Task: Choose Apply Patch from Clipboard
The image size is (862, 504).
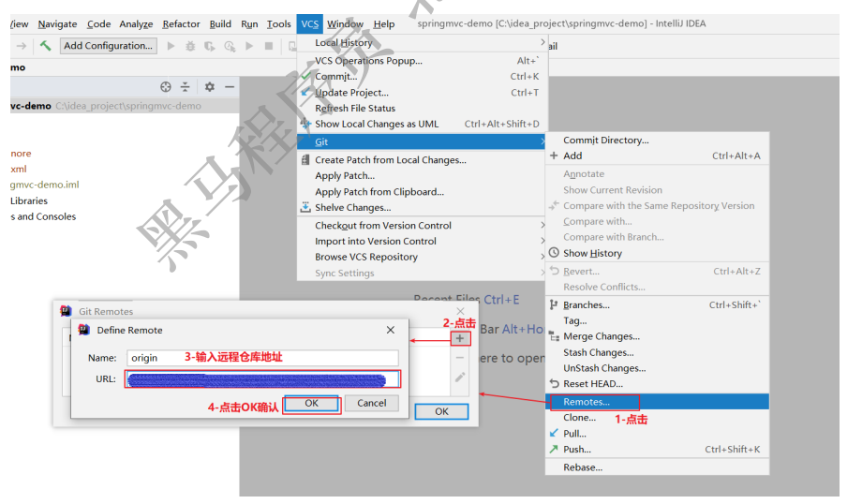Action: click(x=422, y=192)
